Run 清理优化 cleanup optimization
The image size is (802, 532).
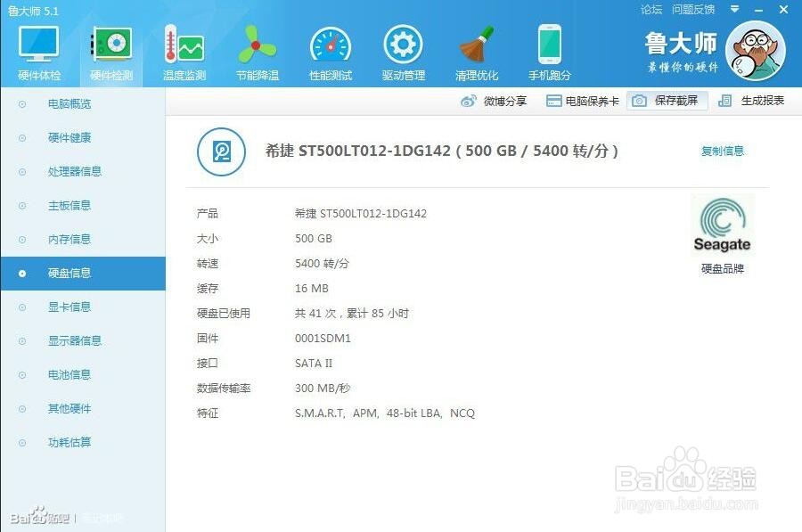477,49
